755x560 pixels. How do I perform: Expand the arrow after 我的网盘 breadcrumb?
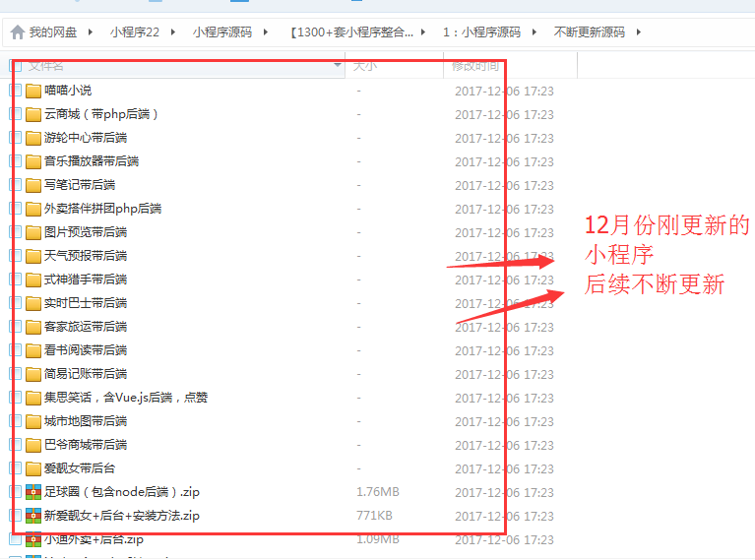point(90,32)
